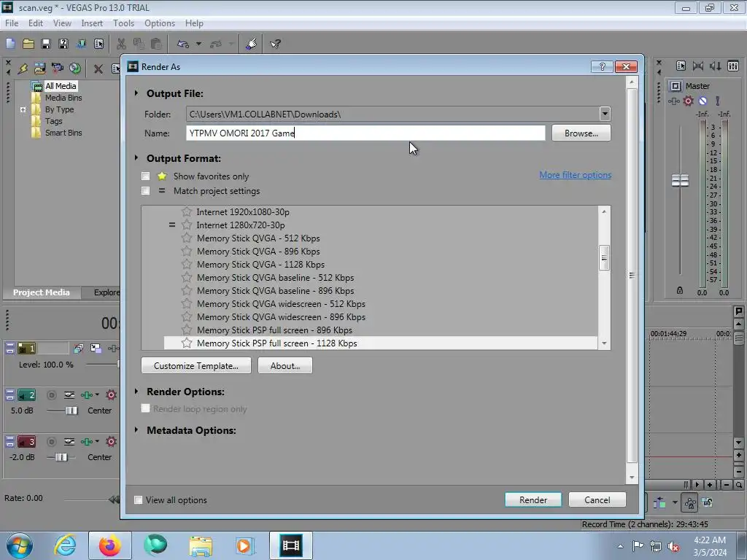
Task: Open the Edit menu
Action: pyautogui.click(x=35, y=23)
